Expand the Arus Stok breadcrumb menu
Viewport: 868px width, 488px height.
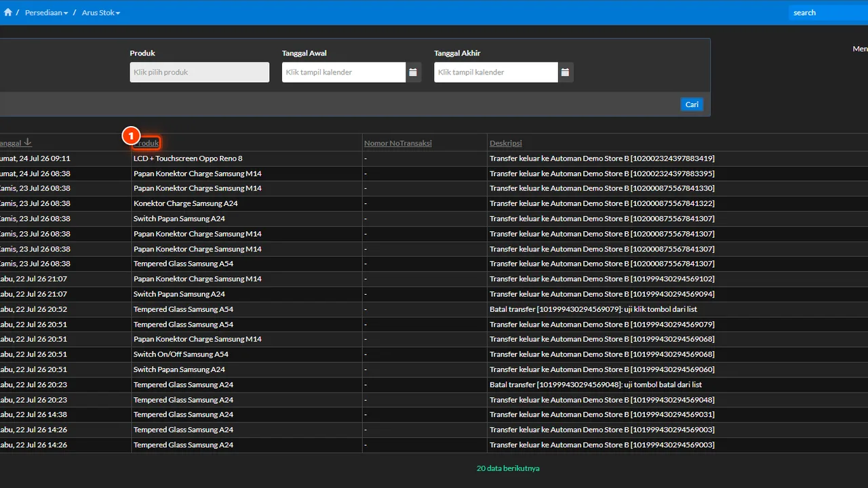(x=101, y=13)
